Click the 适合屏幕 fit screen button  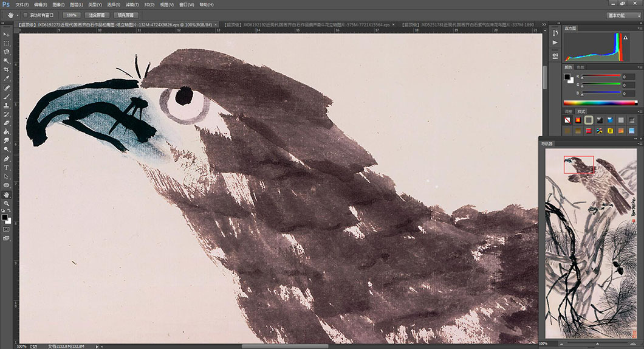[x=97, y=15]
